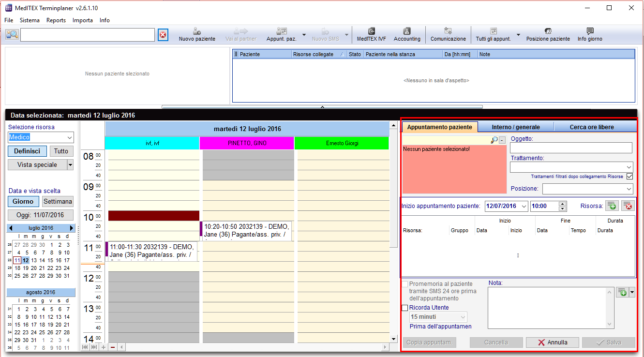Screen dimensions: 644x357
Task: Switch to Giorno view
Action: click(23, 201)
